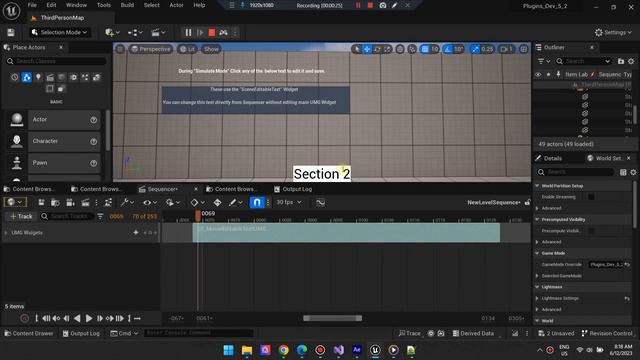Click the Sequencer playhead at frame 0069
Image resolution: width=640 pixels, height=360 pixels.
click(198, 215)
